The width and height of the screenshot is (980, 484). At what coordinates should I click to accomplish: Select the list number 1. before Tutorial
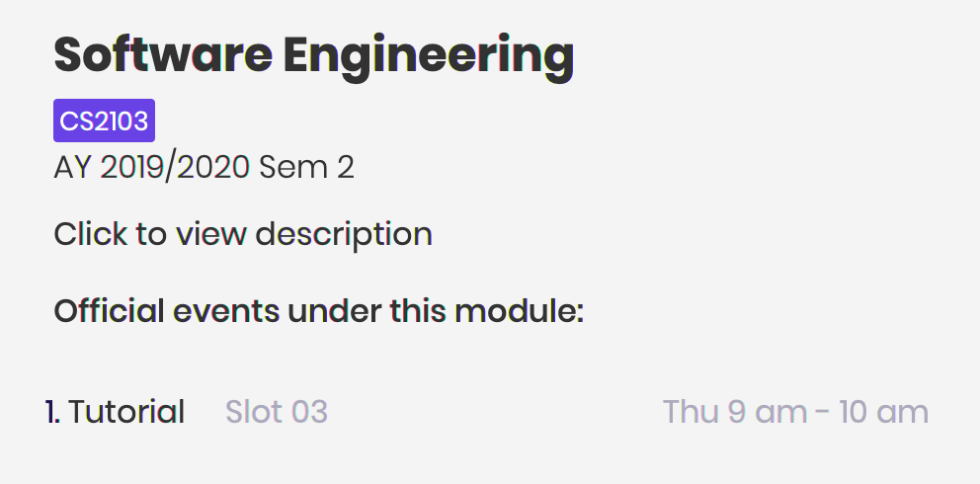[52, 412]
